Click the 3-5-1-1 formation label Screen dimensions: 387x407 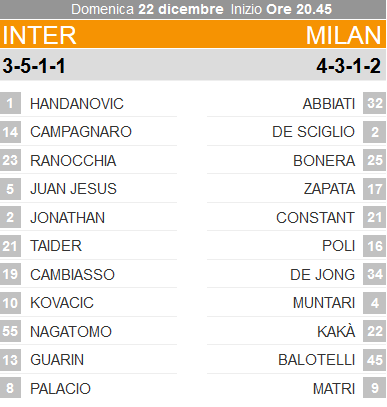34,66
